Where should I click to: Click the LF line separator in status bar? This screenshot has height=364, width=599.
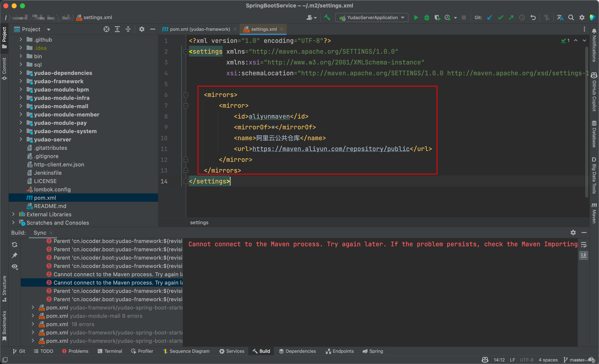click(x=512, y=360)
